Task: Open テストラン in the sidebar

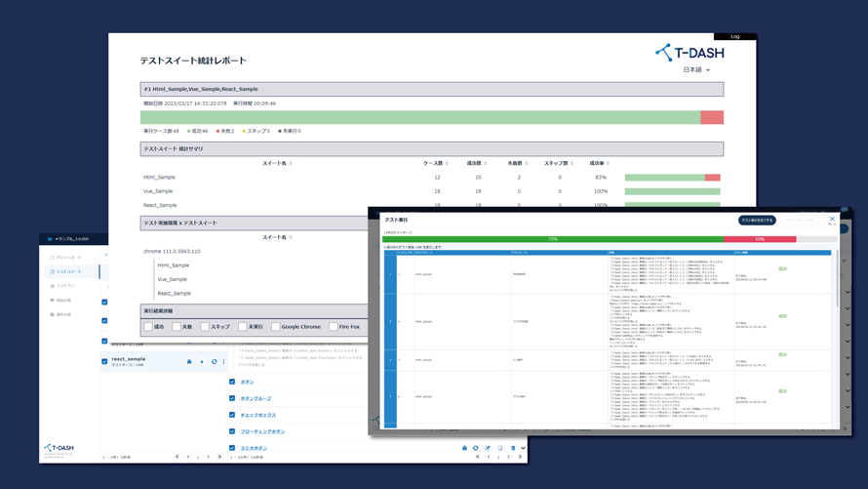Action: click(x=62, y=286)
